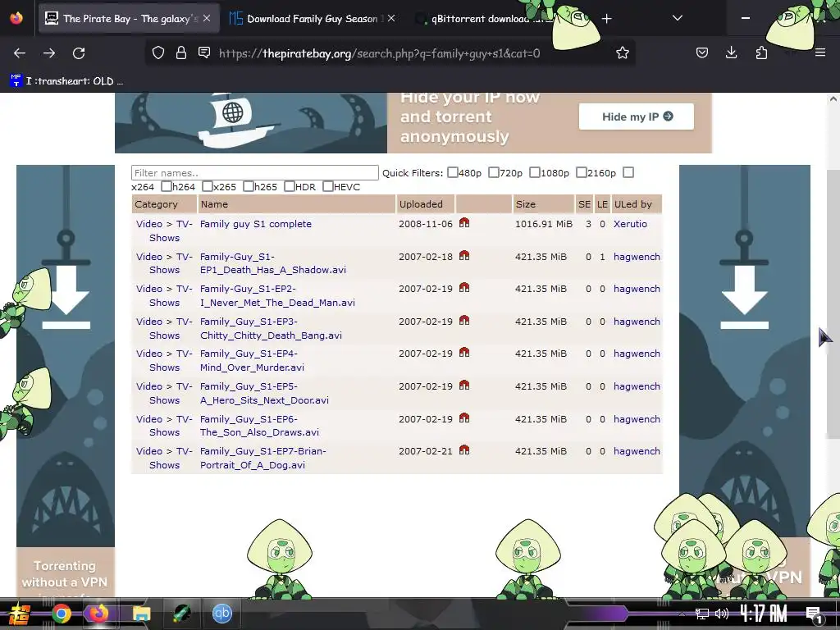
Task: Click the Filter names input field
Action: click(255, 172)
